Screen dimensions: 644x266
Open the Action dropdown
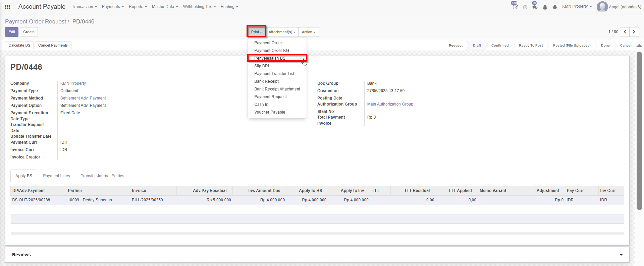tap(309, 32)
